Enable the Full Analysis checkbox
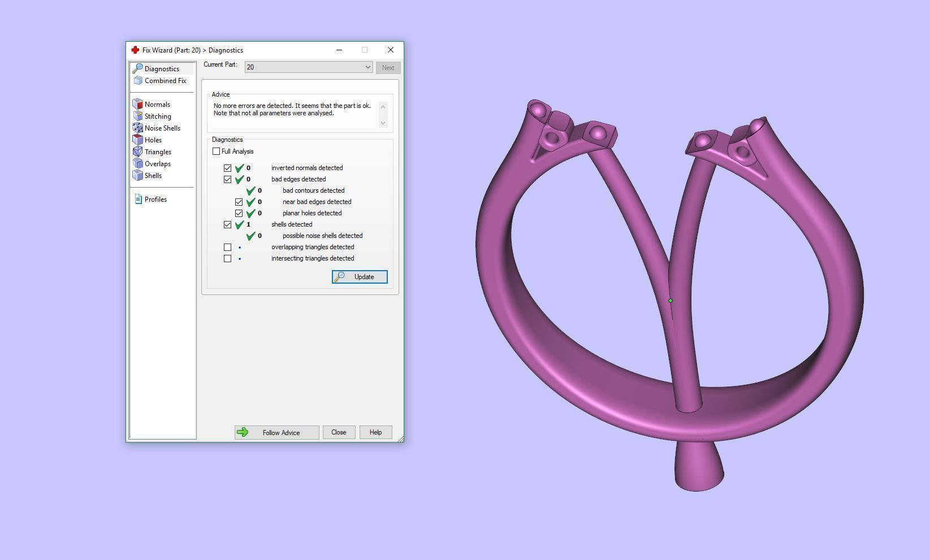The height and width of the screenshot is (560, 930). click(x=217, y=151)
